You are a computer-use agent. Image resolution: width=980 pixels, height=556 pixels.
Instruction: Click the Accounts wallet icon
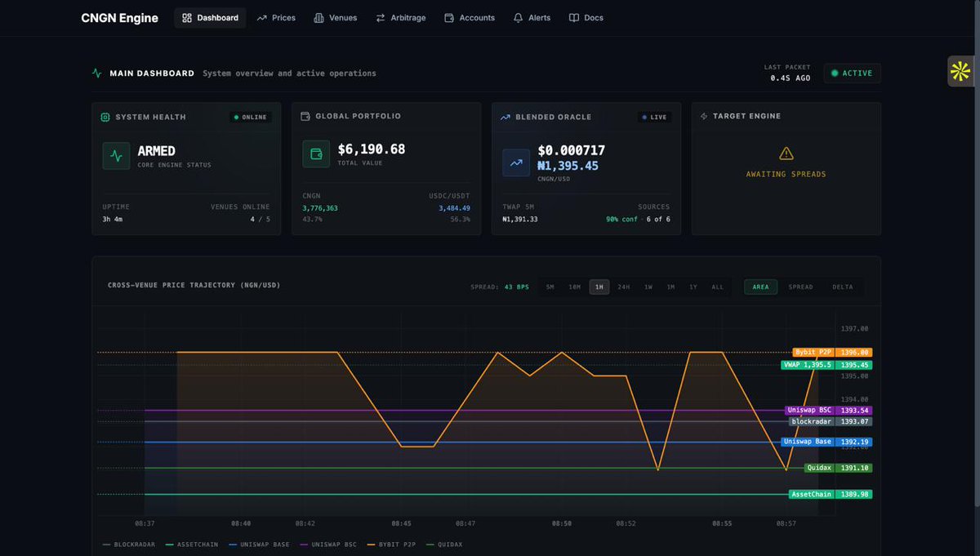click(x=449, y=18)
